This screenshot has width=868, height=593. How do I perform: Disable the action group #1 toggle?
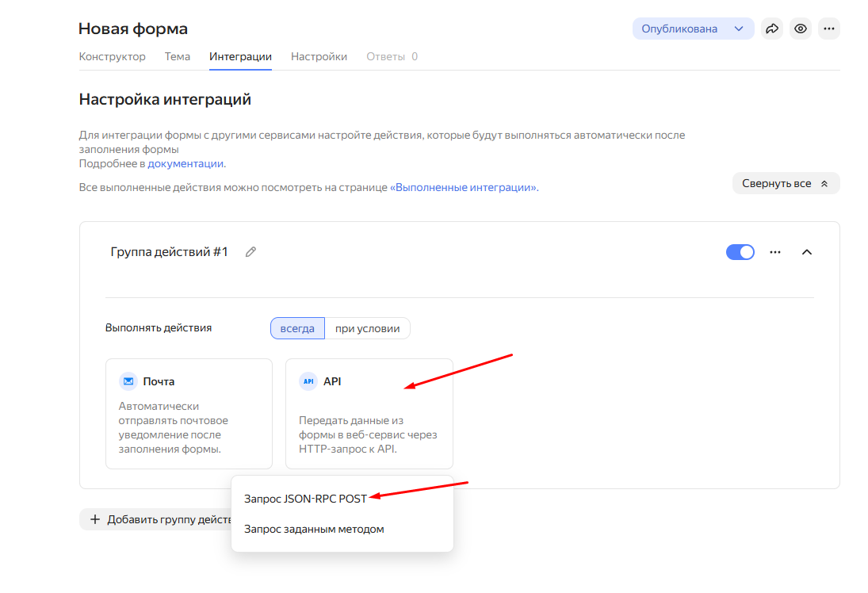click(740, 252)
